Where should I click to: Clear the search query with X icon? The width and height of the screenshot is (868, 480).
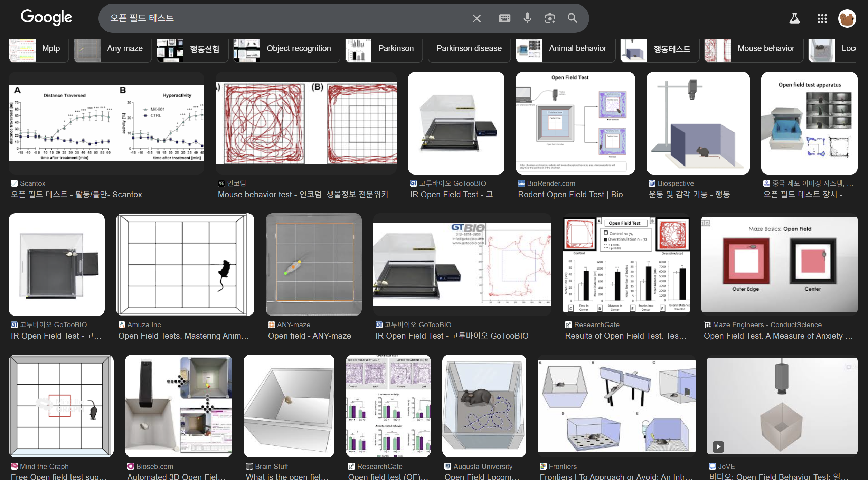[x=477, y=18]
